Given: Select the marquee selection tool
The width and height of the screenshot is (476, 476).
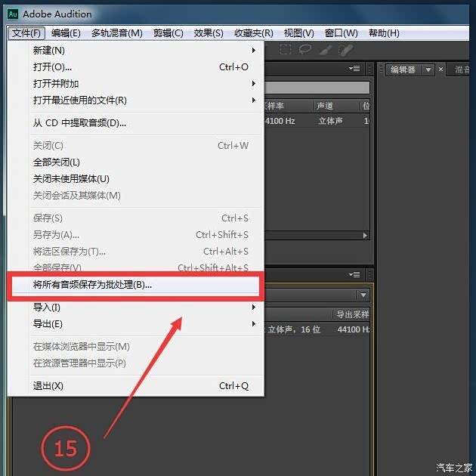Looking at the screenshot, I should [285, 49].
